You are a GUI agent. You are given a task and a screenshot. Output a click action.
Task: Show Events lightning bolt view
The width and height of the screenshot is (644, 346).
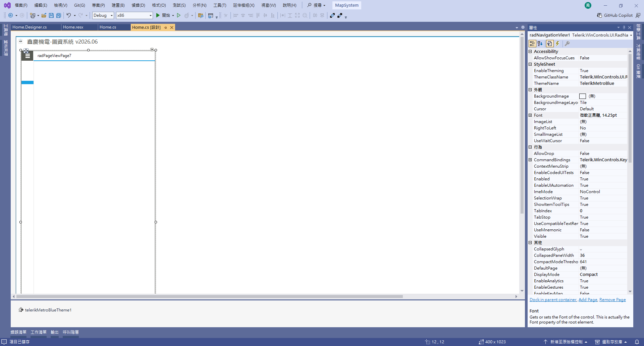click(x=557, y=44)
